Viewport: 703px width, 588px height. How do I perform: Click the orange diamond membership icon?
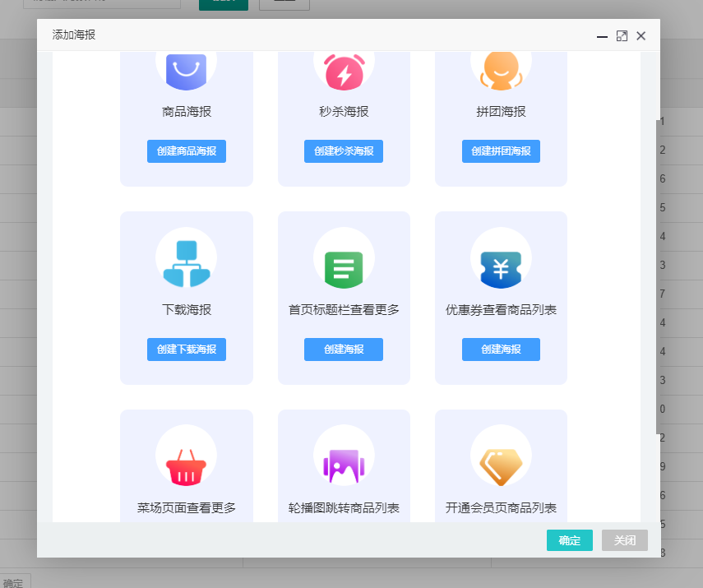pyautogui.click(x=501, y=466)
